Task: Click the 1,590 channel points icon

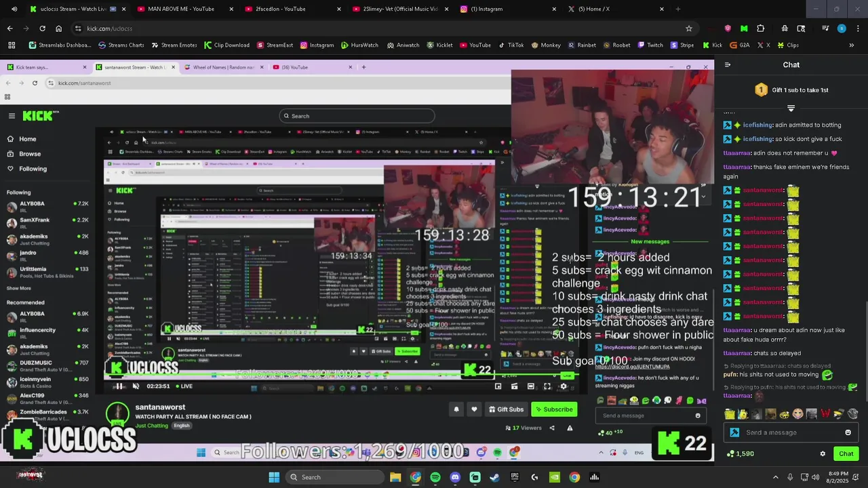Action: point(730,454)
